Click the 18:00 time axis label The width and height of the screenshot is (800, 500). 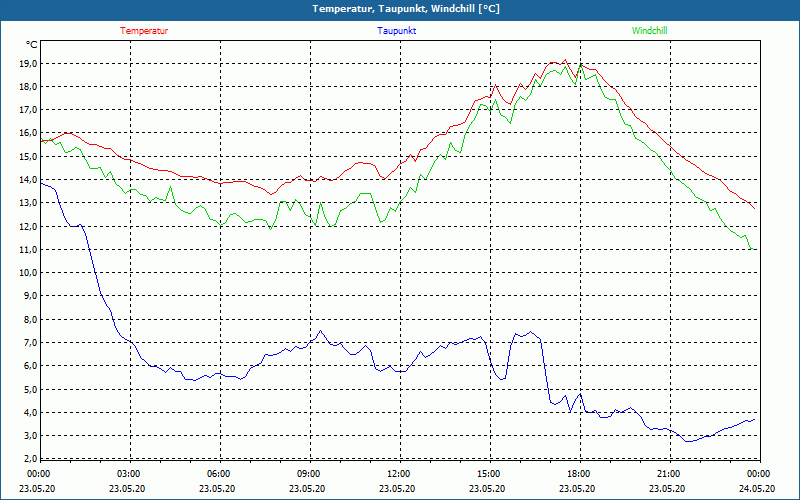(x=578, y=474)
